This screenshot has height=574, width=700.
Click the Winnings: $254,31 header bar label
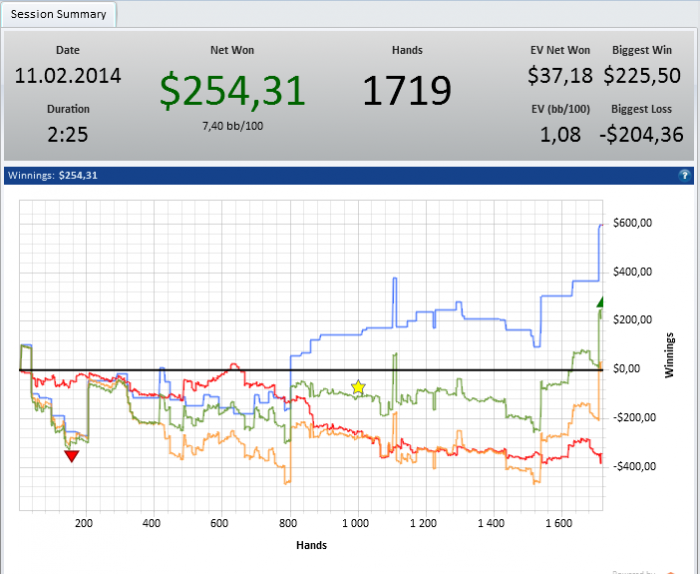coord(53,175)
